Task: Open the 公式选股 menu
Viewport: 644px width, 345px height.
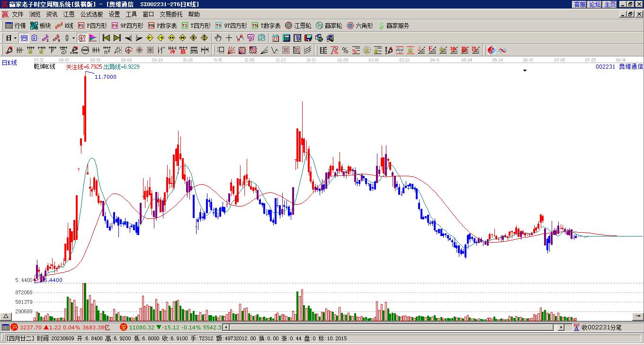Action: (91, 15)
